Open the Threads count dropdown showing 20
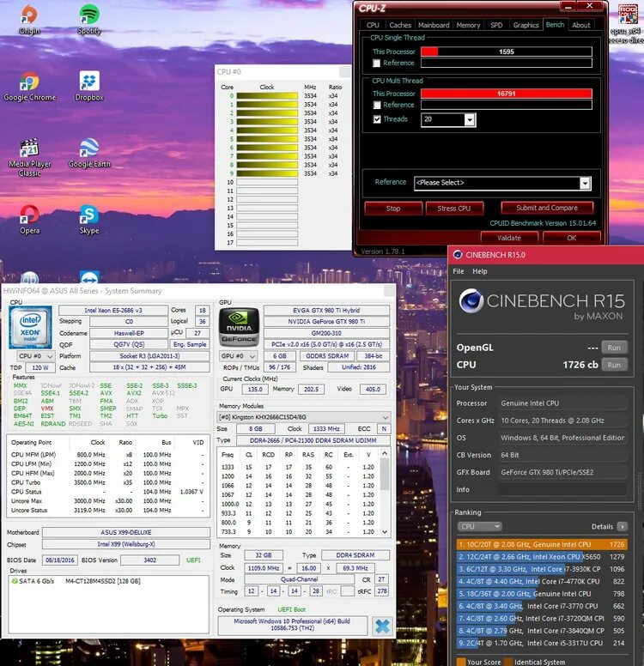The height and width of the screenshot is (666, 644). coord(470,120)
